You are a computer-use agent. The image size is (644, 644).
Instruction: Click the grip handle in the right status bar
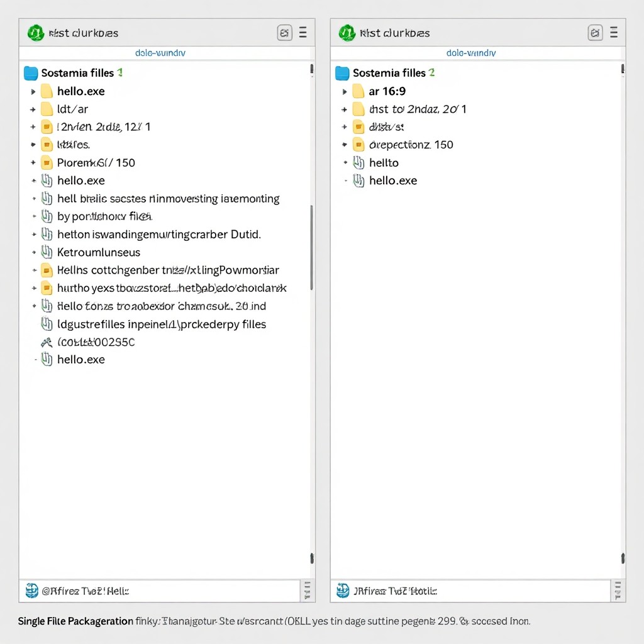click(x=617, y=591)
